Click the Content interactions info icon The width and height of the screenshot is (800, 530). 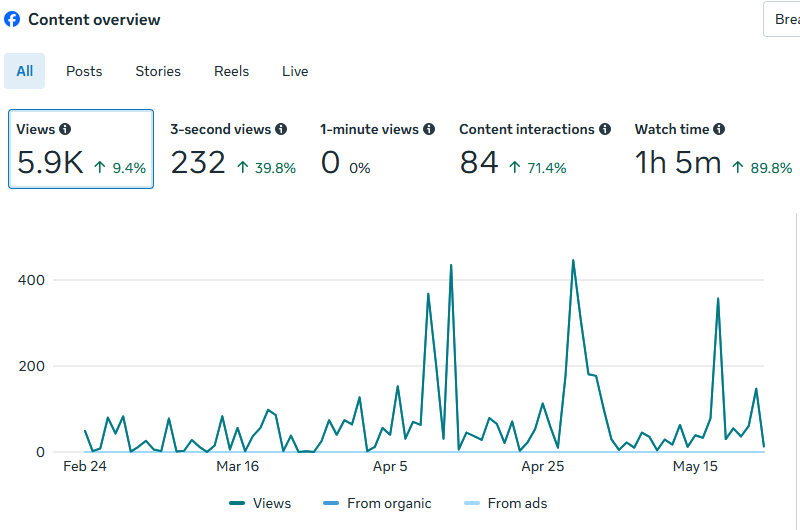pos(605,129)
